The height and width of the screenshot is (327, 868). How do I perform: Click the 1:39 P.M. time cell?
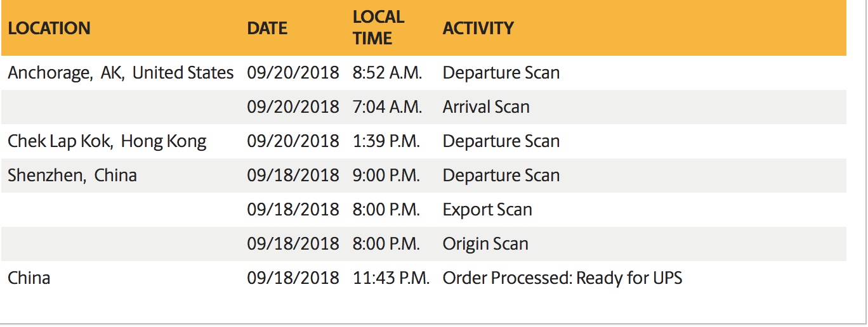pos(386,141)
